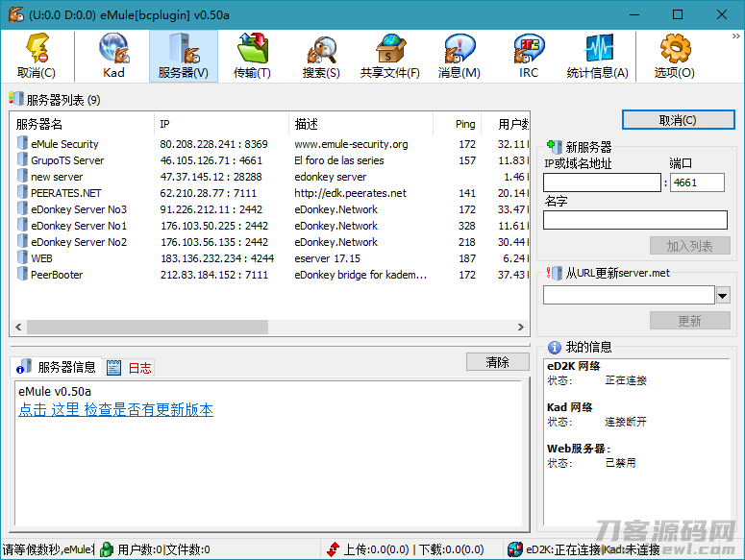The height and width of the screenshot is (560, 745).
Task: Click the server list scroll left arrow
Action: click(x=18, y=327)
